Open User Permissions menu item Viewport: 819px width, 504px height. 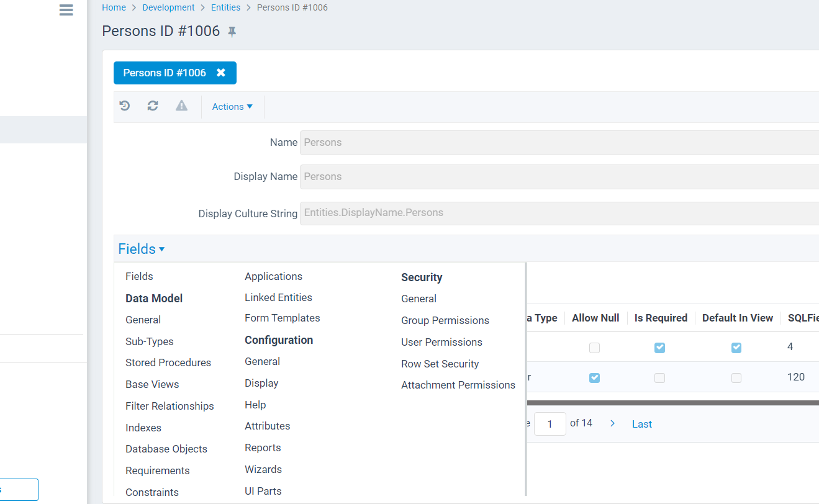click(441, 342)
